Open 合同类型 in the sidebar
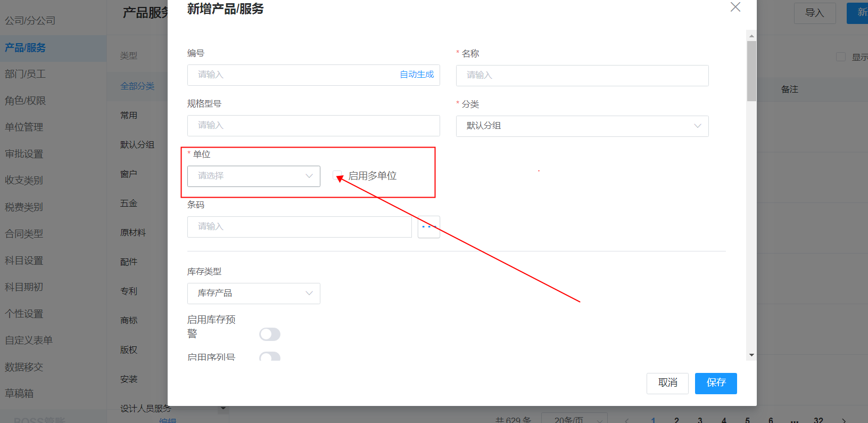Screen dimensions: 868x423 24,234
